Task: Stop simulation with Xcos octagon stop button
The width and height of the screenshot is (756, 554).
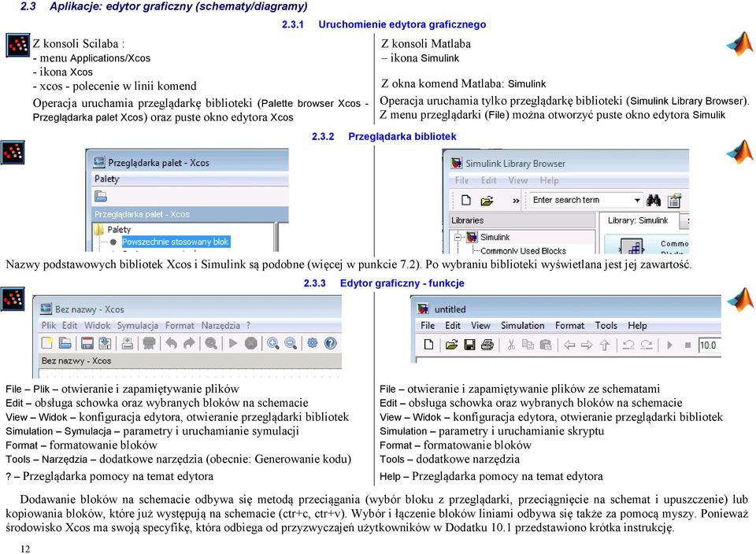Action: tap(250, 343)
